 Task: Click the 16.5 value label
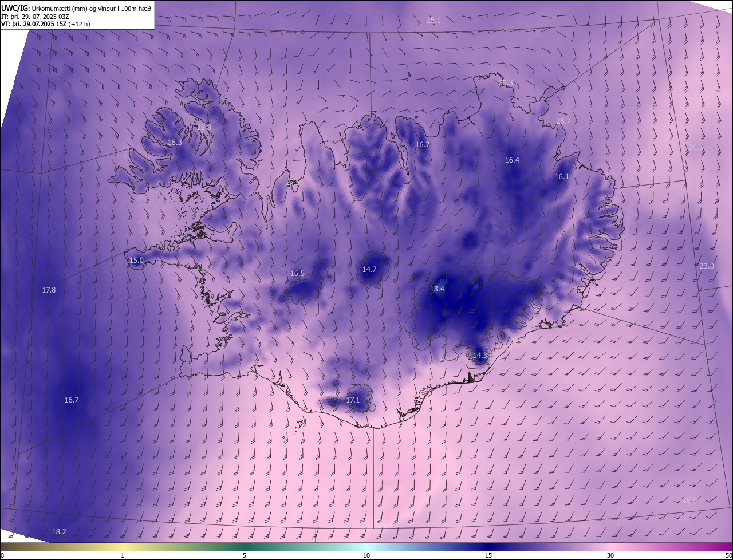pyautogui.click(x=297, y=273)
